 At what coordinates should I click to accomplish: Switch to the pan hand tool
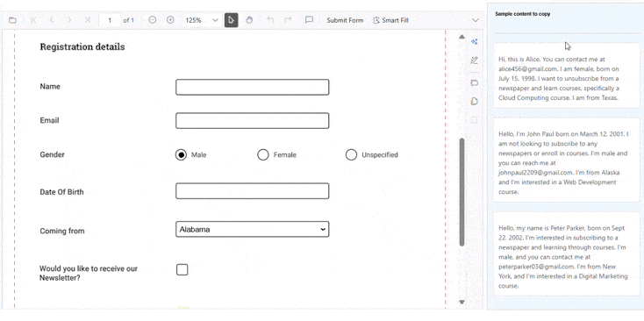pyautogui.click(x=249, y=20)
